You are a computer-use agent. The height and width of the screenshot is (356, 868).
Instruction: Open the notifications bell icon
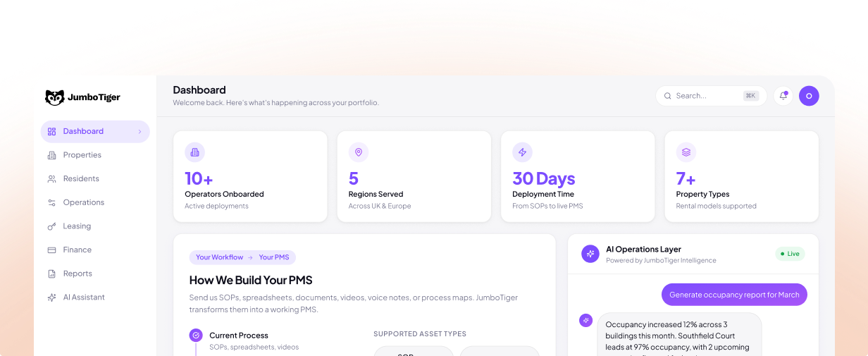783,96
